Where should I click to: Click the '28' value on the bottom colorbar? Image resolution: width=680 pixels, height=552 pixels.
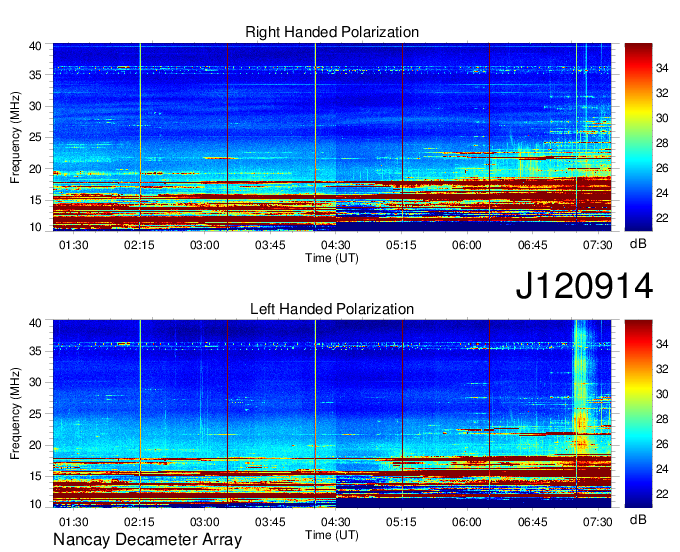pyautogui.click(x=662, y=419)
